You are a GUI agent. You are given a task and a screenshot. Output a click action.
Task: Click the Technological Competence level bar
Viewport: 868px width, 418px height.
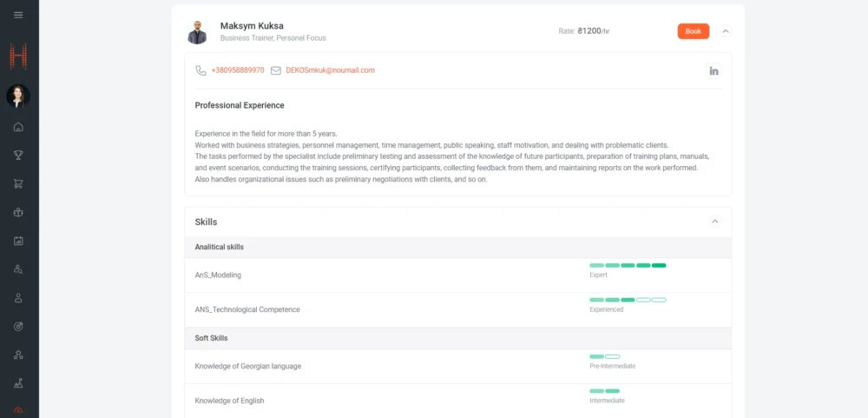[x=628, y=300]
